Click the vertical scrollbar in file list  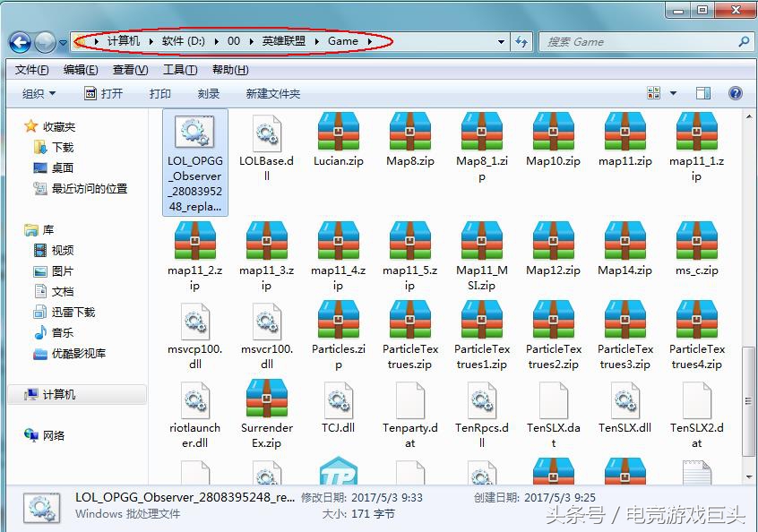(749, 269)
